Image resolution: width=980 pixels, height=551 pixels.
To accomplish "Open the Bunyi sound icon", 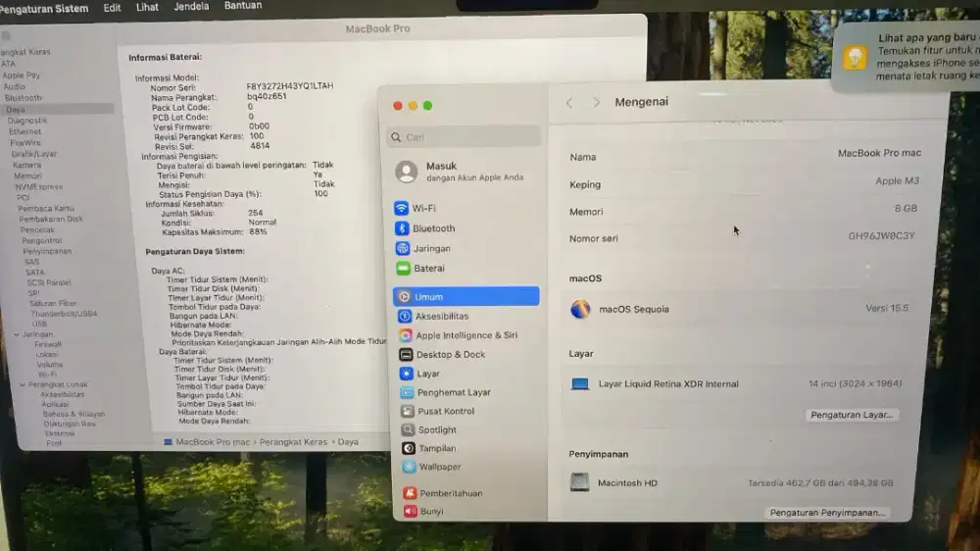I will (411, 511).
